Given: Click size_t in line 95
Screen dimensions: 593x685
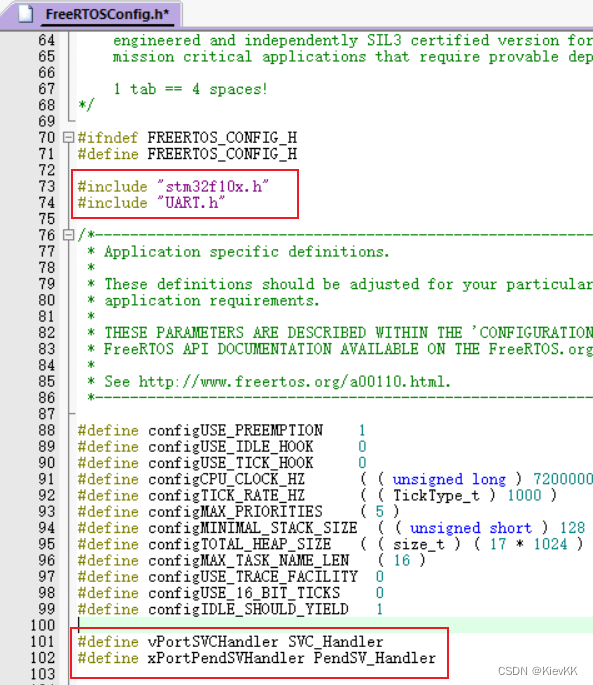Looking at the screenshot, I should (419, 544).
